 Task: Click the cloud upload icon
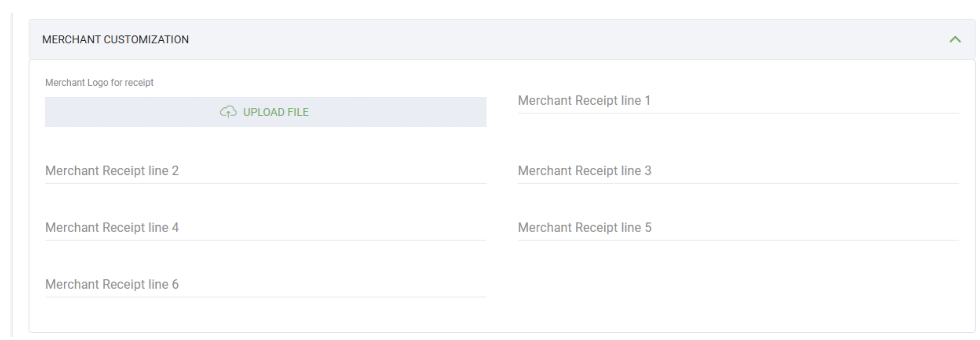point(228,112)
